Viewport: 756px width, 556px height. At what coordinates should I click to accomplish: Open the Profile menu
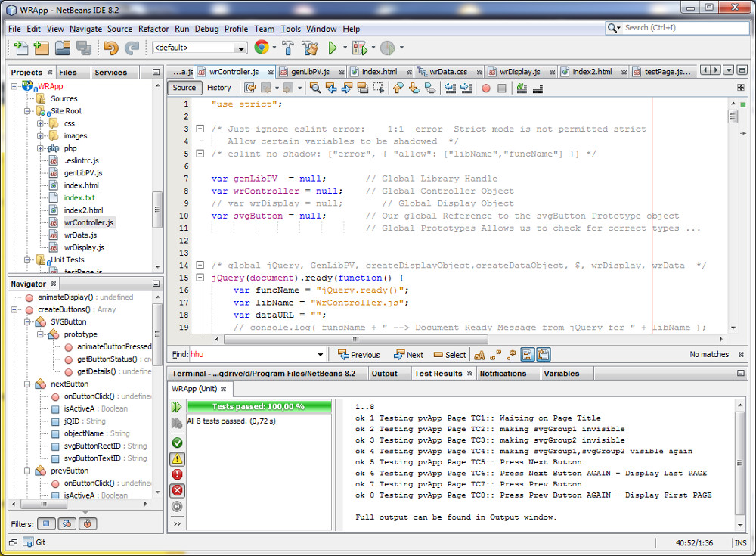(236, 29)
